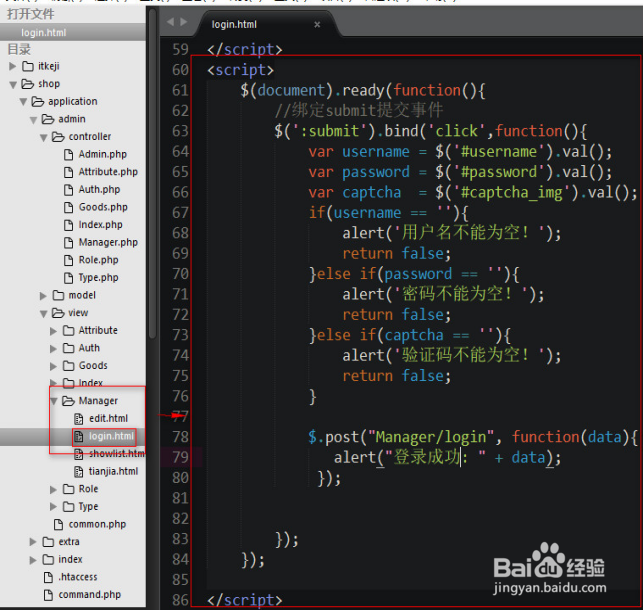Image resolution: width=643 pixels, height=610 pixels.
Task: Click the shop open-folder icon
Action: point(27,84)
